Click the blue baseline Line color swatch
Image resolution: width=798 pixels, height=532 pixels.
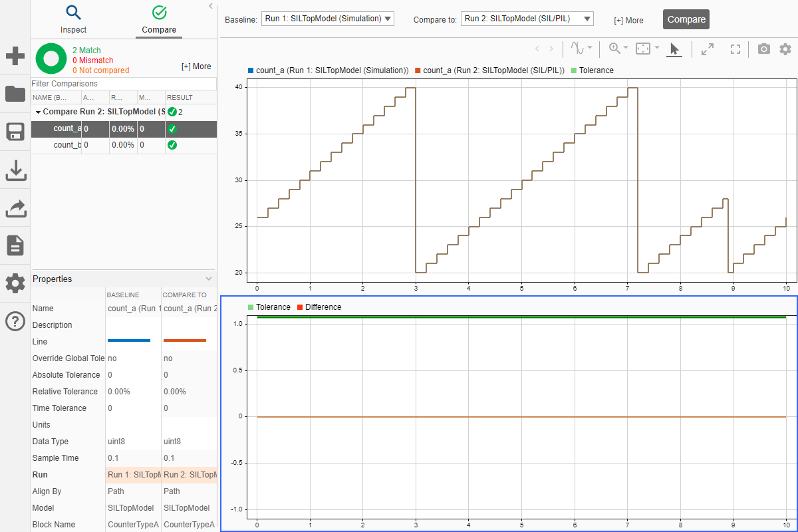point(129,341)
